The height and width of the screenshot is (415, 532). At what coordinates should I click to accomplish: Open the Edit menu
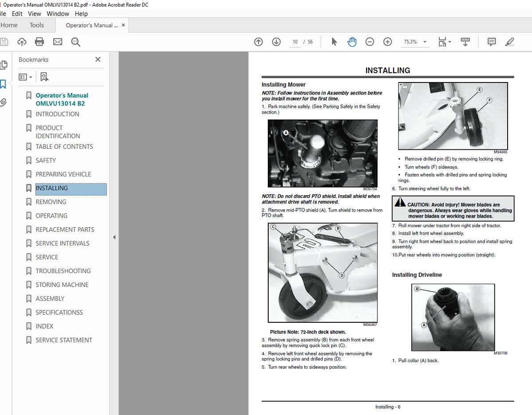[17, 14]
